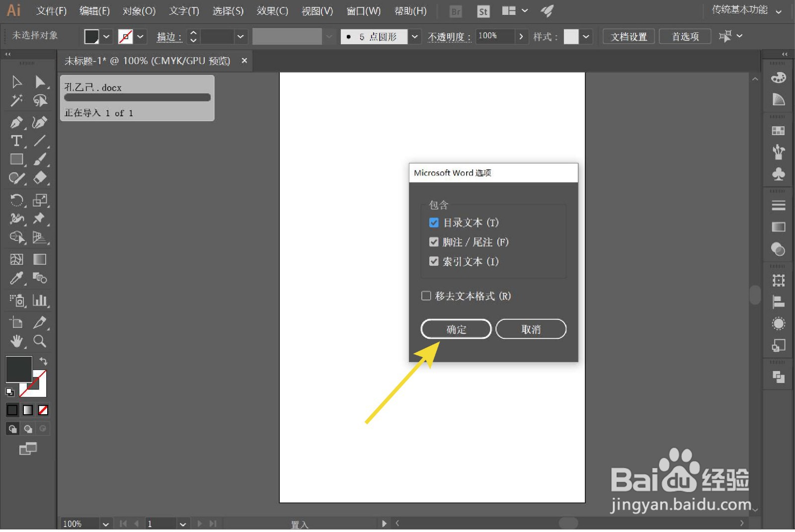The height and width of the screenshot is (532, 795).
Task: Open artboard number dropdown
Action: [183, 524]
